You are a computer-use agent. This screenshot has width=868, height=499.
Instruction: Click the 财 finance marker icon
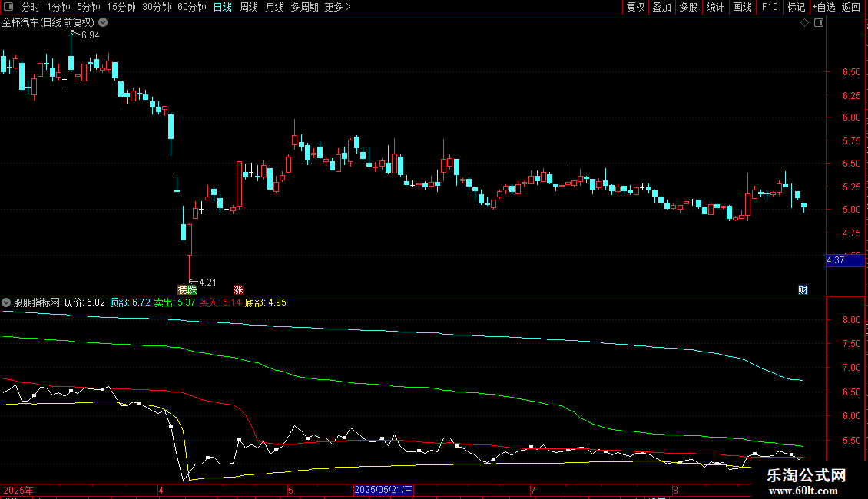pyautogui.click(x=803, y=290)
